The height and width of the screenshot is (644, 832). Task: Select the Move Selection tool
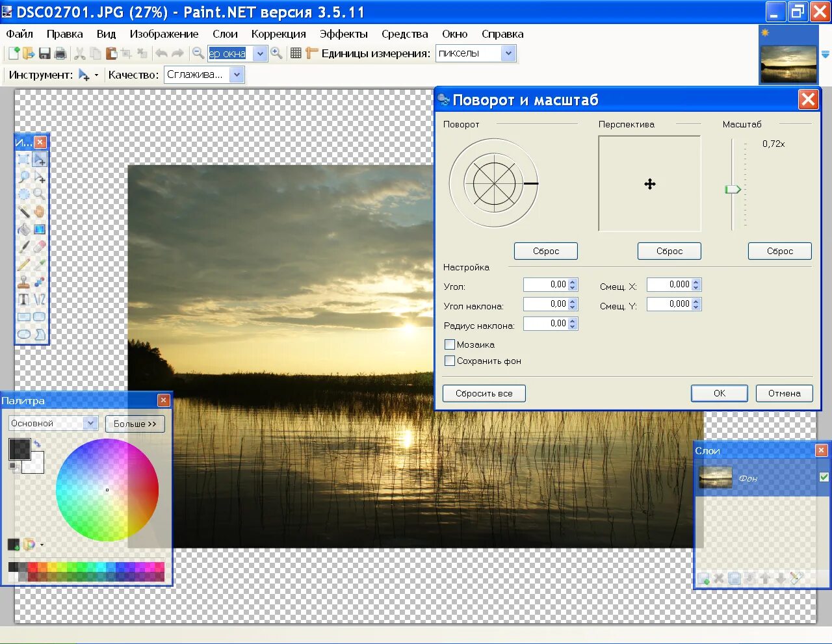40,177
